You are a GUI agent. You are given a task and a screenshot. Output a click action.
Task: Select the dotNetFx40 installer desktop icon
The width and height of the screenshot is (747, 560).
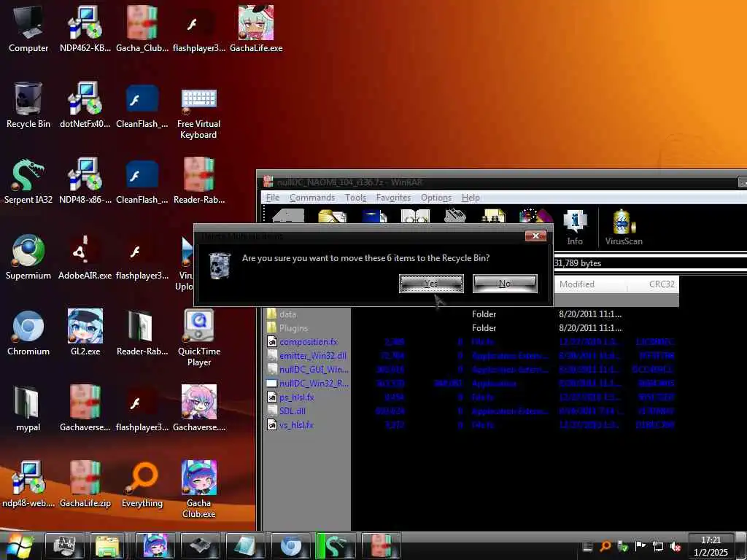[x=85, y=105]
